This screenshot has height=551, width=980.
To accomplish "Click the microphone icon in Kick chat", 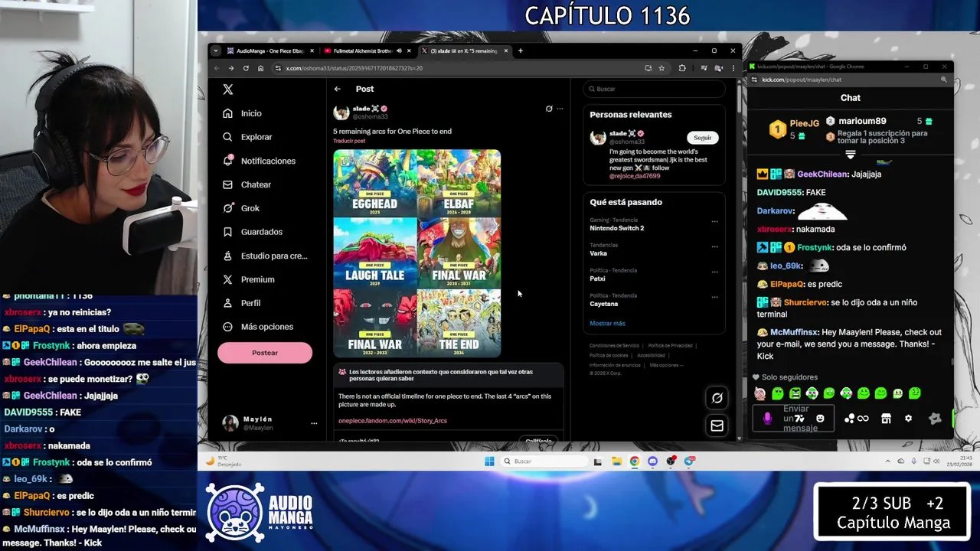I will (x=767, y=419).
